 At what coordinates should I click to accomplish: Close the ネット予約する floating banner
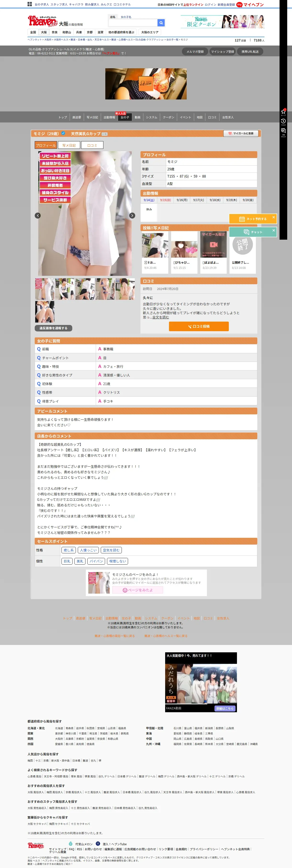click(x=274, y=217)
